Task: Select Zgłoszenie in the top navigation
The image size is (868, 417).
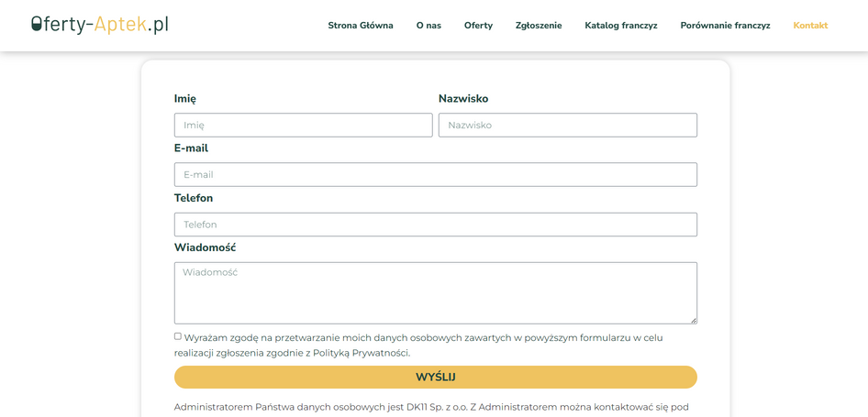Action: point(539,26)
